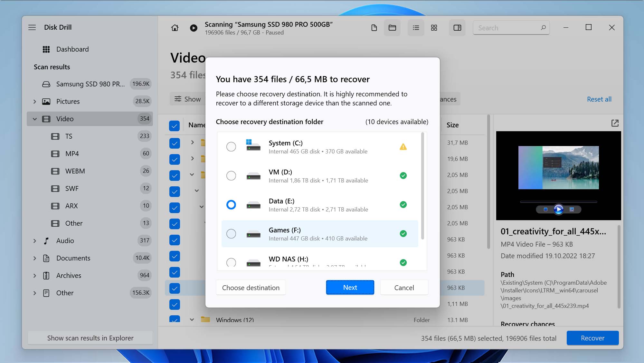Select VM (D:) radio button
Screen dimensions: 644x363
[231, 176]
